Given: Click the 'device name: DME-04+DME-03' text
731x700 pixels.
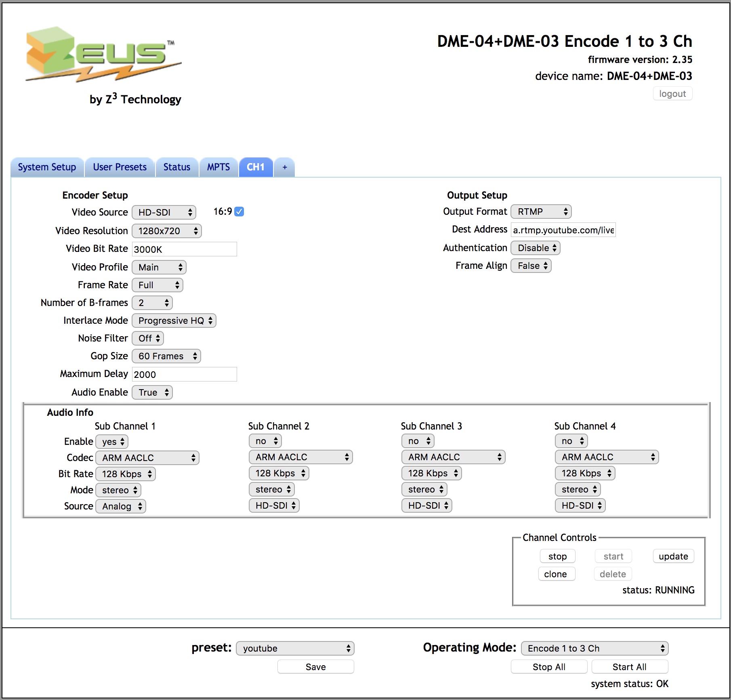Looking at the screenshot, I should click(x=613, y=76).
